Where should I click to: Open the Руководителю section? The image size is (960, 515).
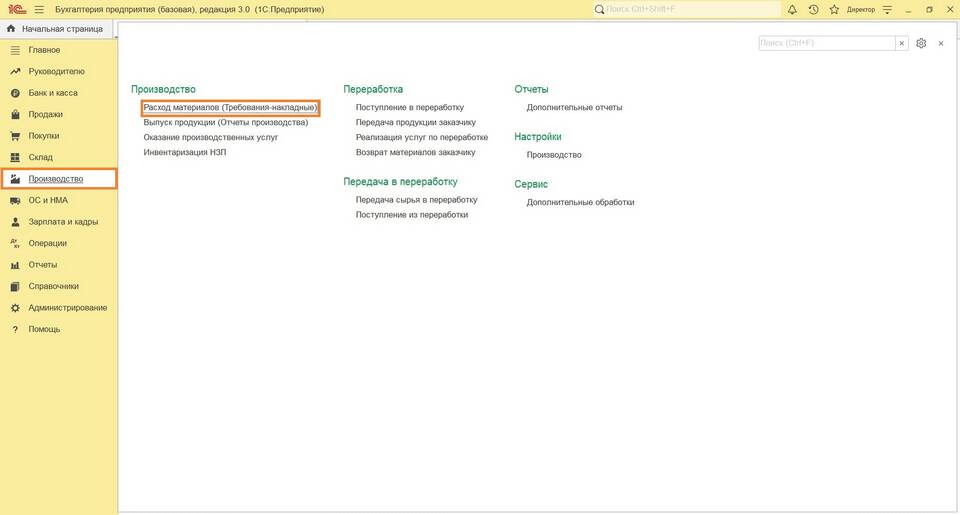56,71
